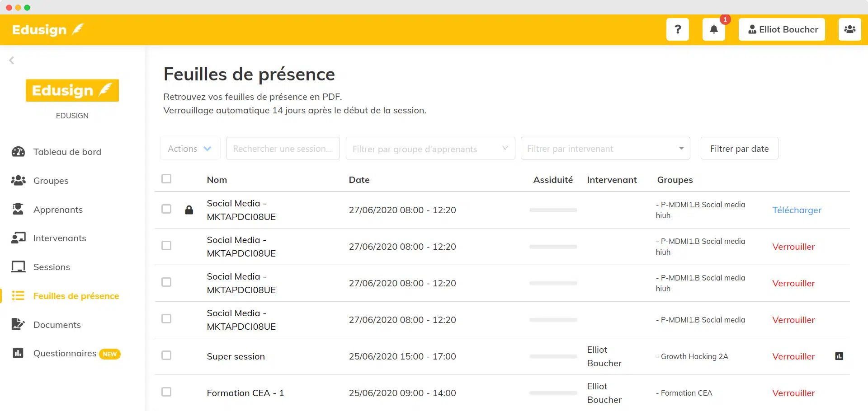This screenshot has height=411, width=868.
Task: Click the NEW badge beside Questionnaires
Action: [109, 354]
